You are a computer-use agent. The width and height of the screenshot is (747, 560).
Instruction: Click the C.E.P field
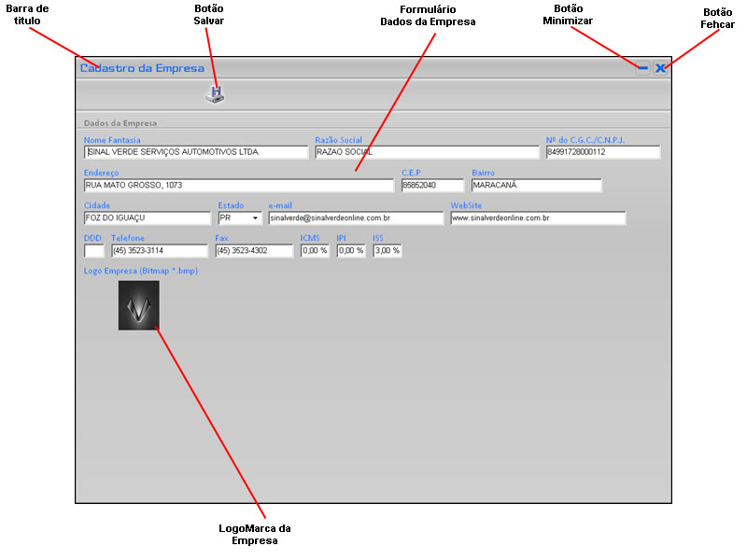point(432,186)
